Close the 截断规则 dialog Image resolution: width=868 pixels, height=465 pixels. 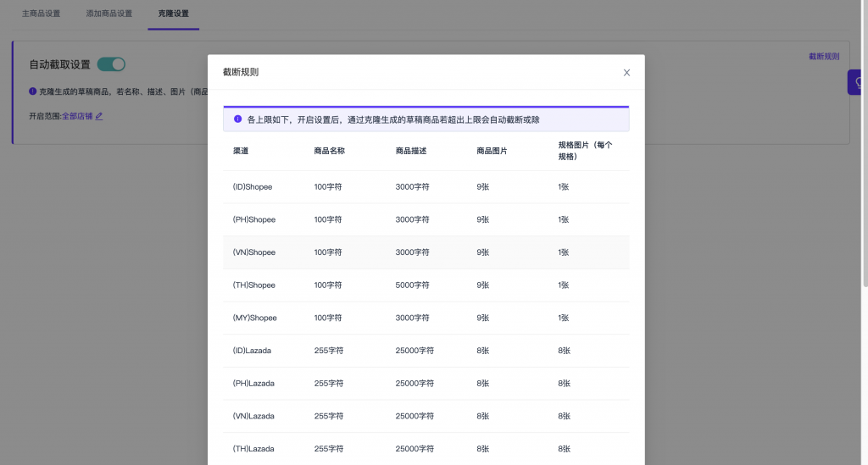(626, 73)
